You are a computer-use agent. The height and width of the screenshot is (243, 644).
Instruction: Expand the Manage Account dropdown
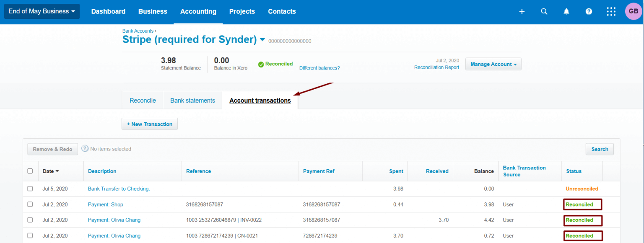(x=493, y=64)
